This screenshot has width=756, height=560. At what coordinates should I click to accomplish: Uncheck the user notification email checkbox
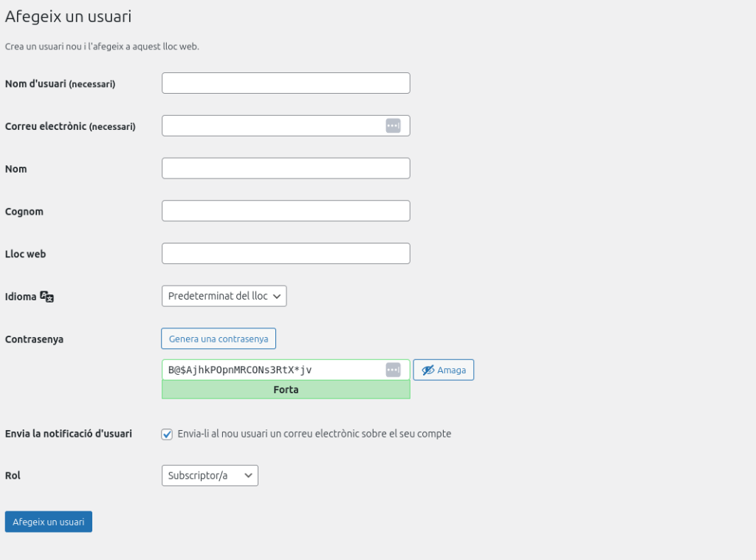pyautogui.click(x=167, y=434)
